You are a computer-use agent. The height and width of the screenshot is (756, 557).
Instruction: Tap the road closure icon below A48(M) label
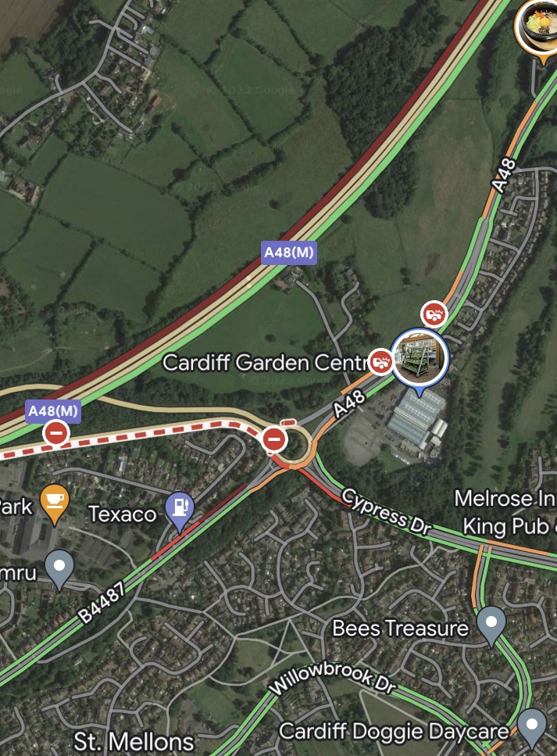point(56,432)
